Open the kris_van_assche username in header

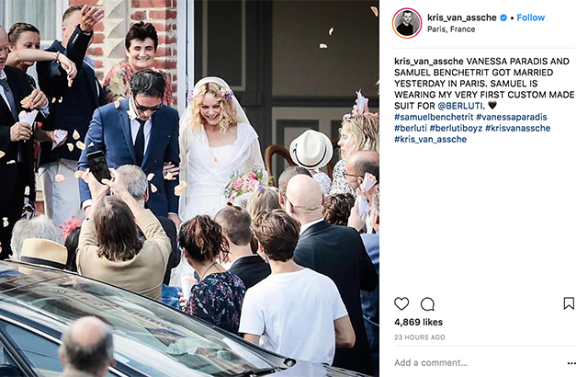click(461, 17)
